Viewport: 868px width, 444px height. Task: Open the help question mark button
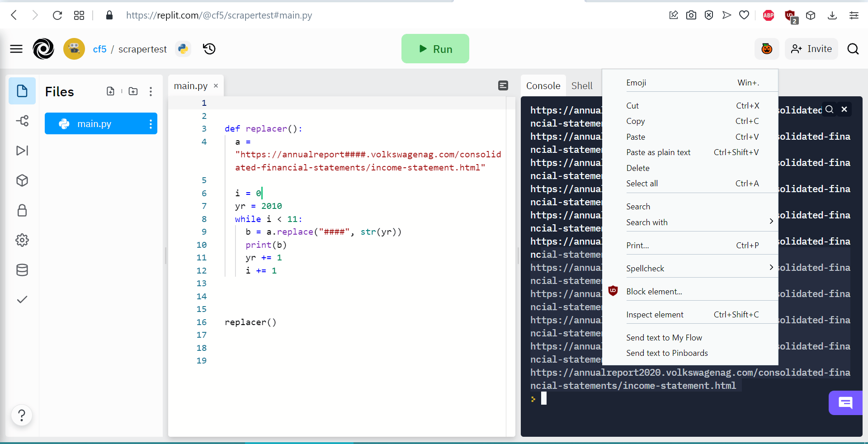(22, 415)
